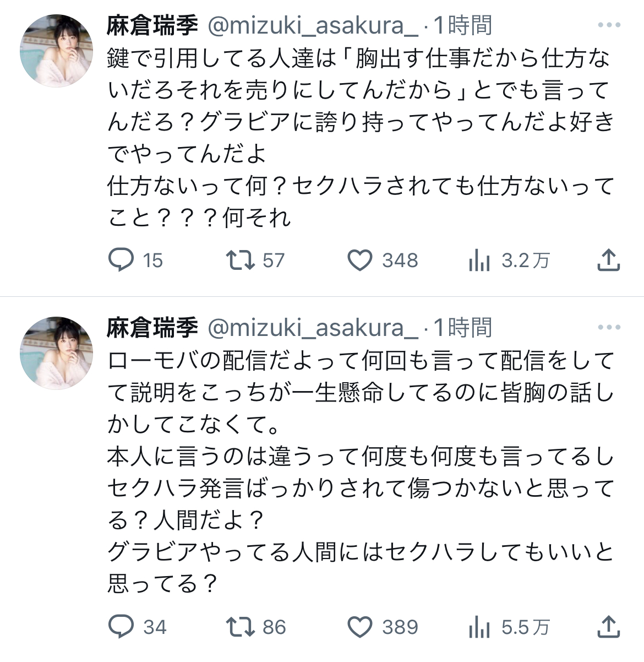Share the first tweet via share icon
Image resolution: width=644 pixels, height=662 pixels.
(608, 260)
